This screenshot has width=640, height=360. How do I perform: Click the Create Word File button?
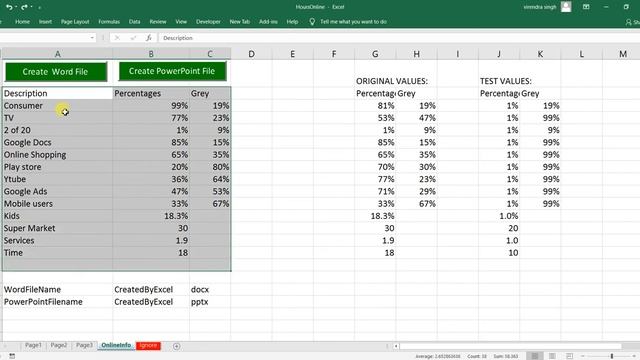click(x=56, y=72)
